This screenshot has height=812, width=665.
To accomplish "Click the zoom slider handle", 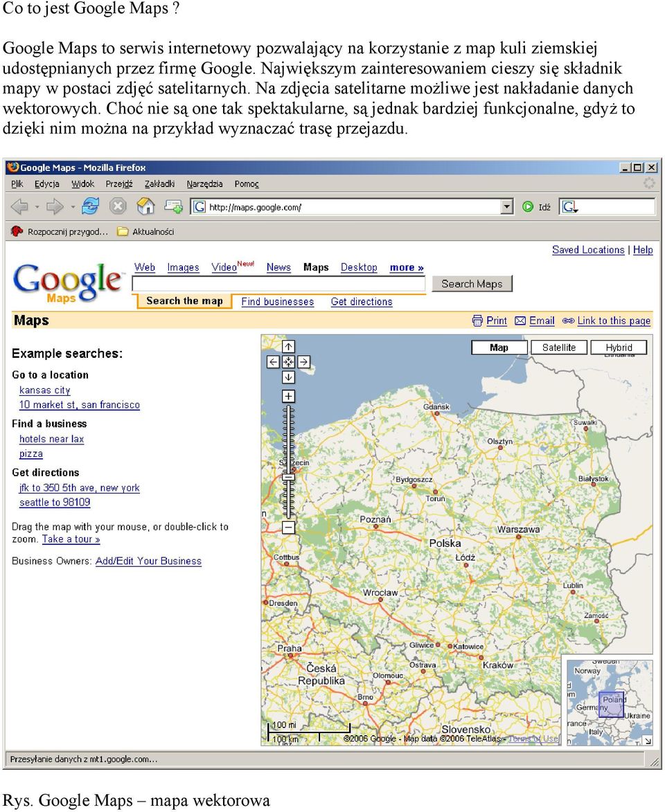I will 289,478.
